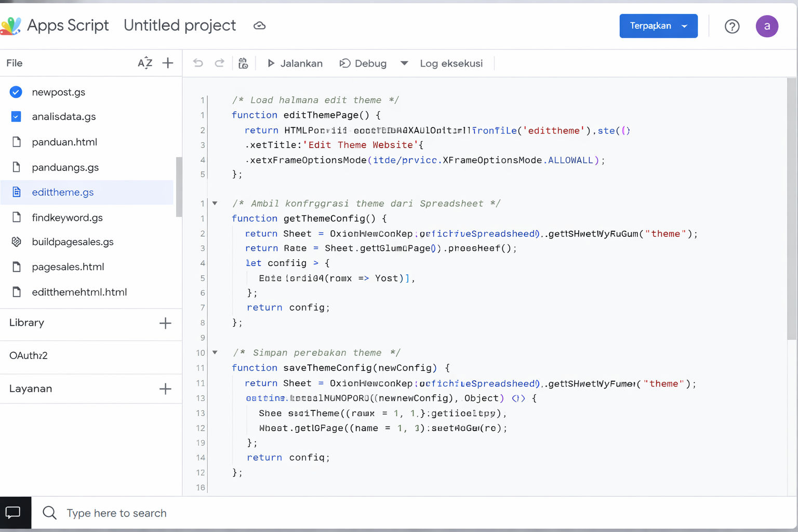798x532 pixels.
Task: Open the help question mark icon
Action: (732, 26)
